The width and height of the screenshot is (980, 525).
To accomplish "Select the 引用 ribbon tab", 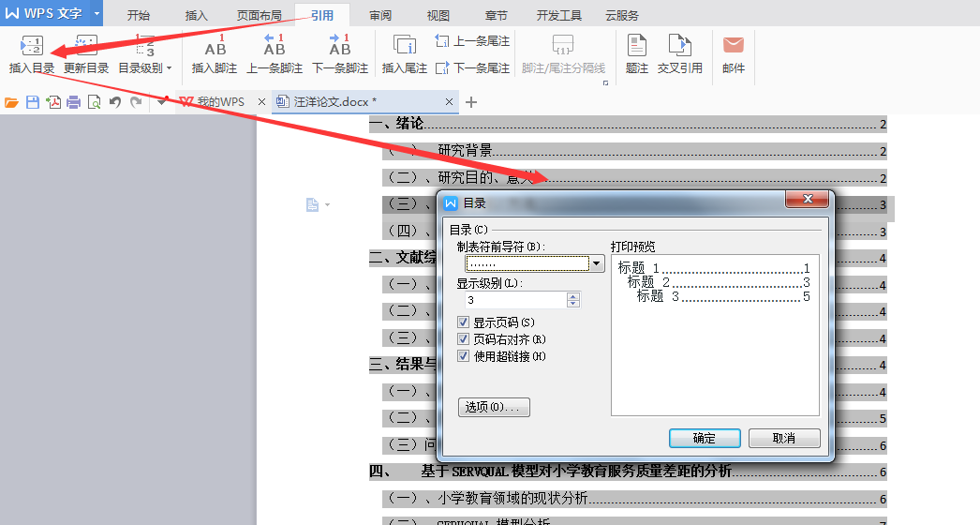I will 322,15.
